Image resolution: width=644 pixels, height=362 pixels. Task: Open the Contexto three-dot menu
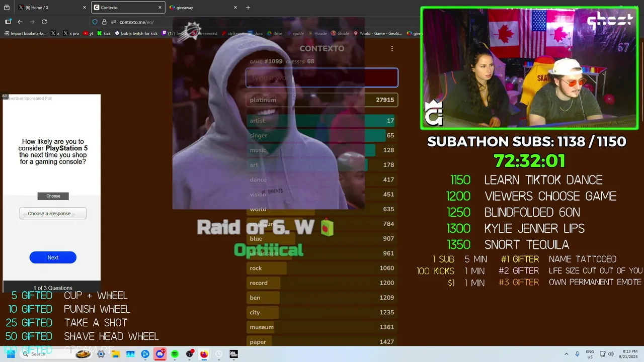(x=392, y=49)
